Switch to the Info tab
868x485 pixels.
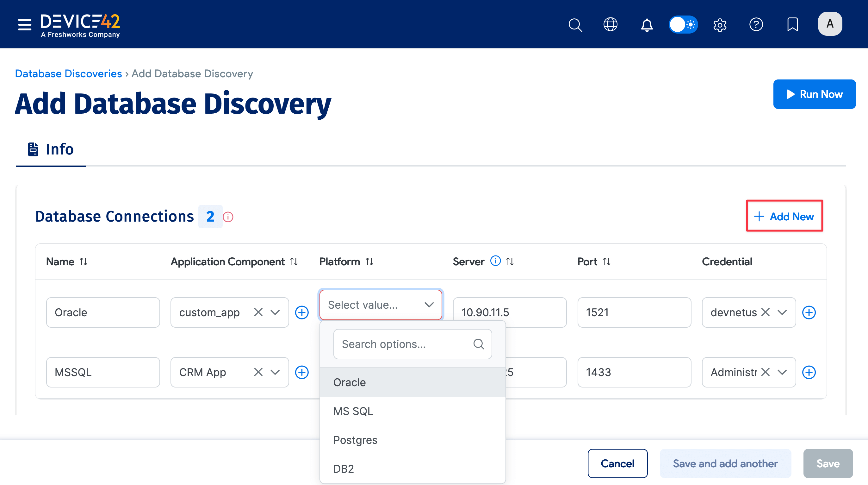(51, 149)
